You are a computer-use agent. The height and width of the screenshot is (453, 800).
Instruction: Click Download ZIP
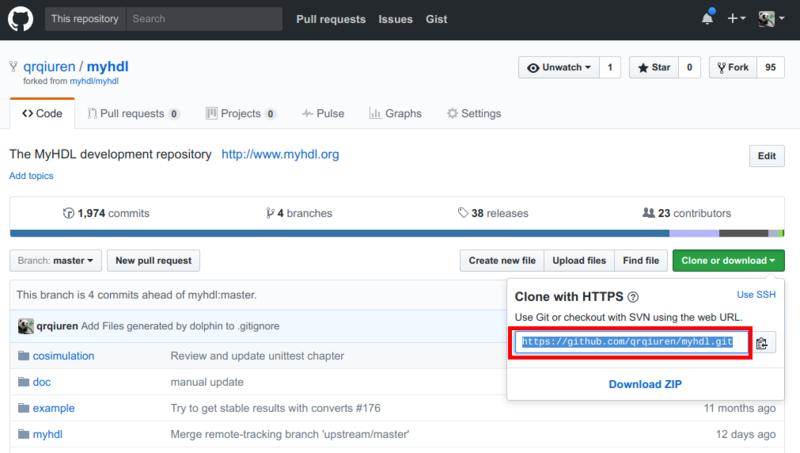tap(645, 384)
